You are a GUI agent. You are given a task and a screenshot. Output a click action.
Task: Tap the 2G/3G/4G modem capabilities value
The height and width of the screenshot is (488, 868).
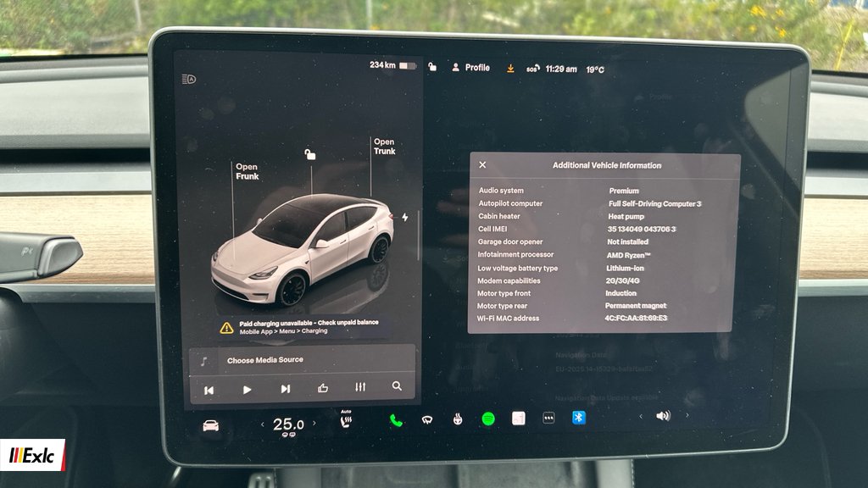pyautogui.click(x=622, y=280)
